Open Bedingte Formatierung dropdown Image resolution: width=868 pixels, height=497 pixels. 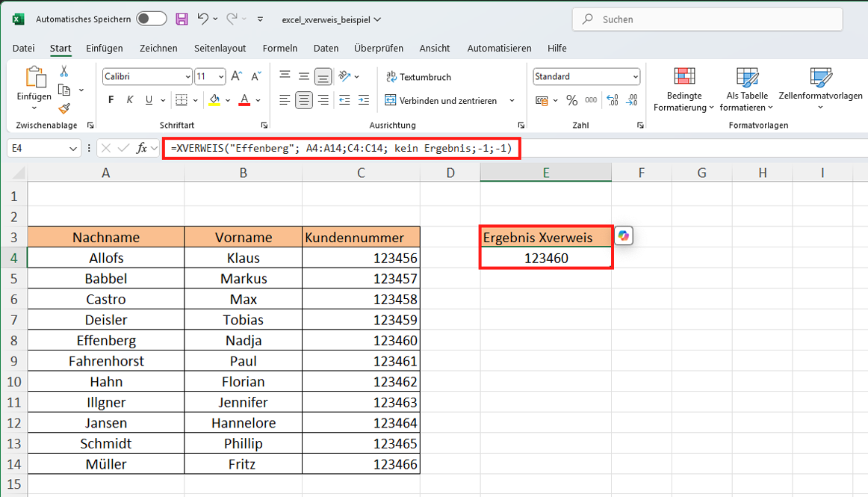coord(684,90)
